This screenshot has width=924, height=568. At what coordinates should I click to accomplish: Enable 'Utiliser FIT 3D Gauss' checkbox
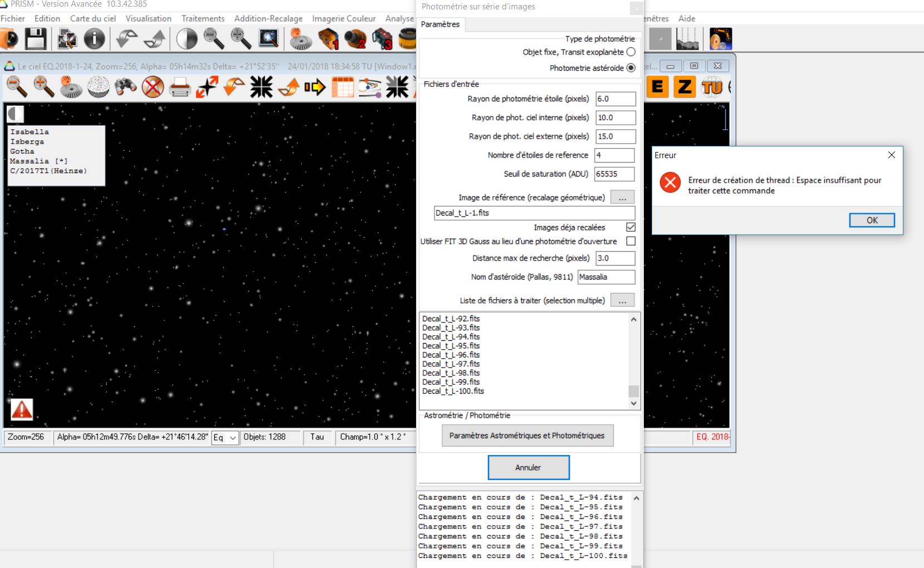[x=630, y=241]
